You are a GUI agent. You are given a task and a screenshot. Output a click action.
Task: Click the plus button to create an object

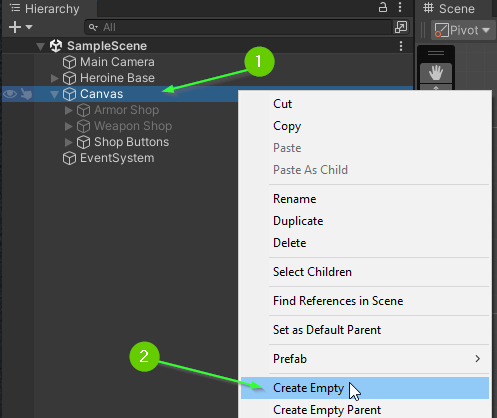[15, 27]
